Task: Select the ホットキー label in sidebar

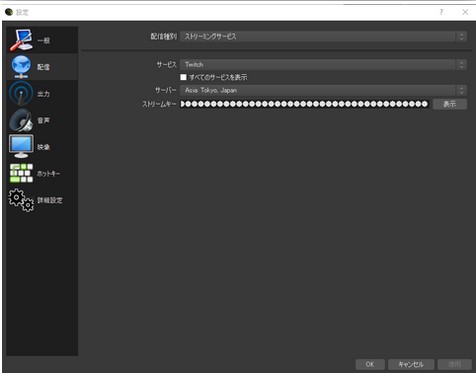Action: [48, 174]
